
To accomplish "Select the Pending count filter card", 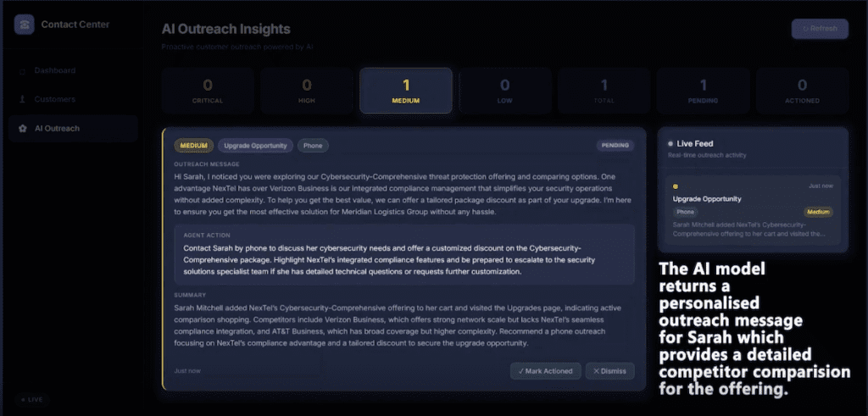I will [703, 92].
